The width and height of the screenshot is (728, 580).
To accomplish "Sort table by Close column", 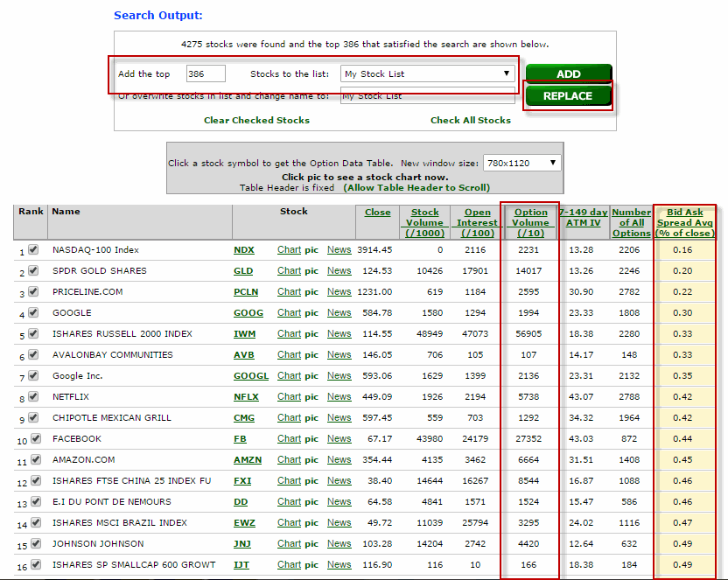I will [x=377, y=212].
